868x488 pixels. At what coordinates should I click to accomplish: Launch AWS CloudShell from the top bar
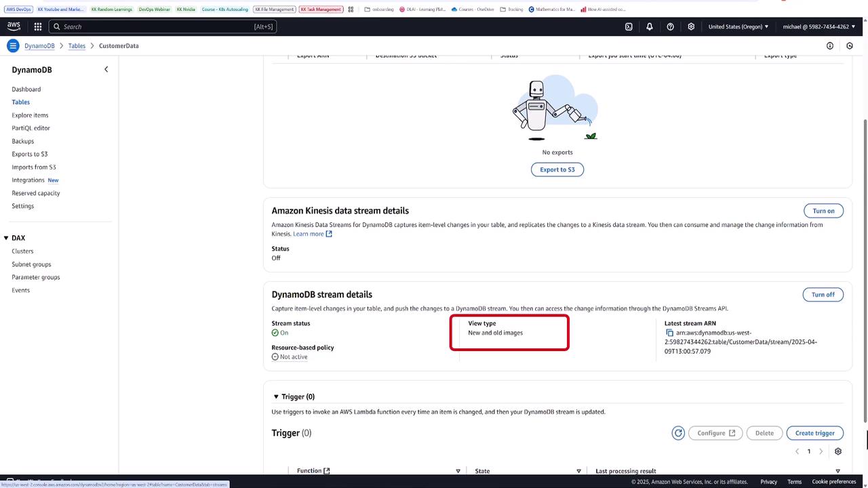pyautogui.click(x=629, y=26)
